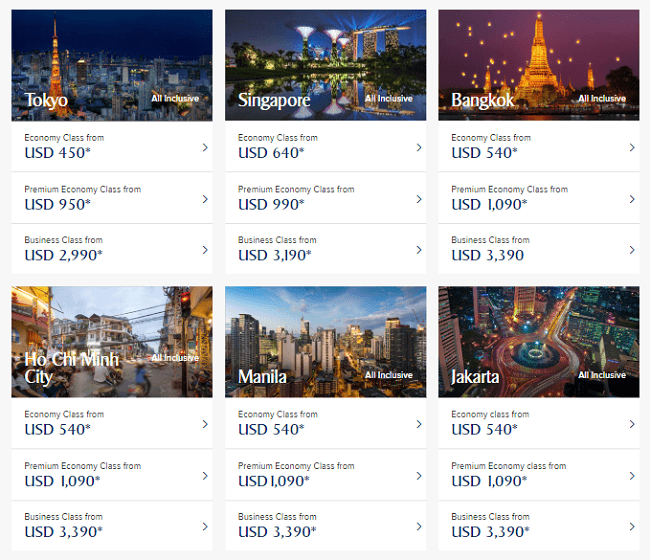Open arrow for Jakarta Premium Economy fare
650x560 pixels.
[632, 476]
